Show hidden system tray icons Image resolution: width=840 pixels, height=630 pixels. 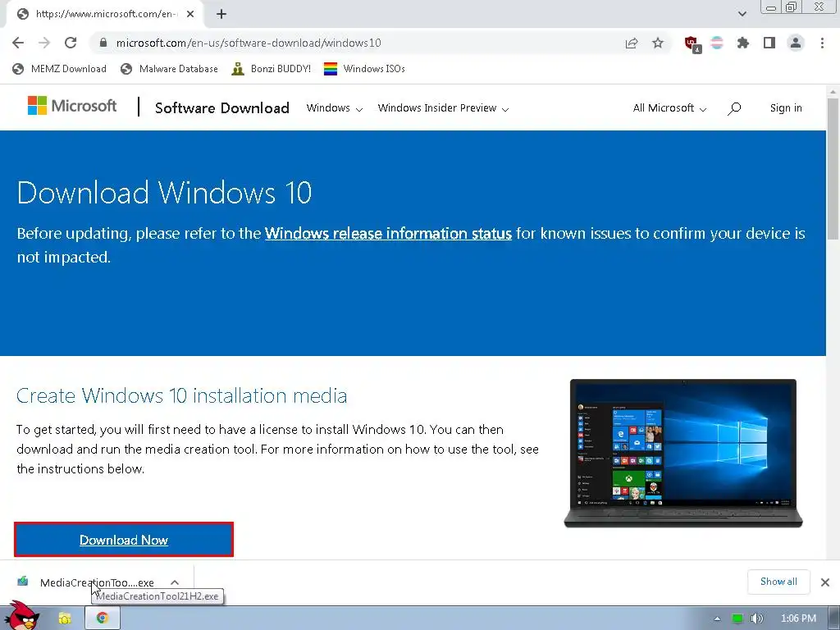click(x=717, y=619)
